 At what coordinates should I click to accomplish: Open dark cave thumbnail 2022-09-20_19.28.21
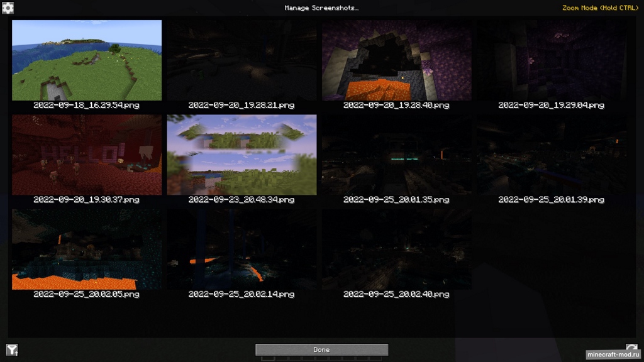click(x=241, y=60)
